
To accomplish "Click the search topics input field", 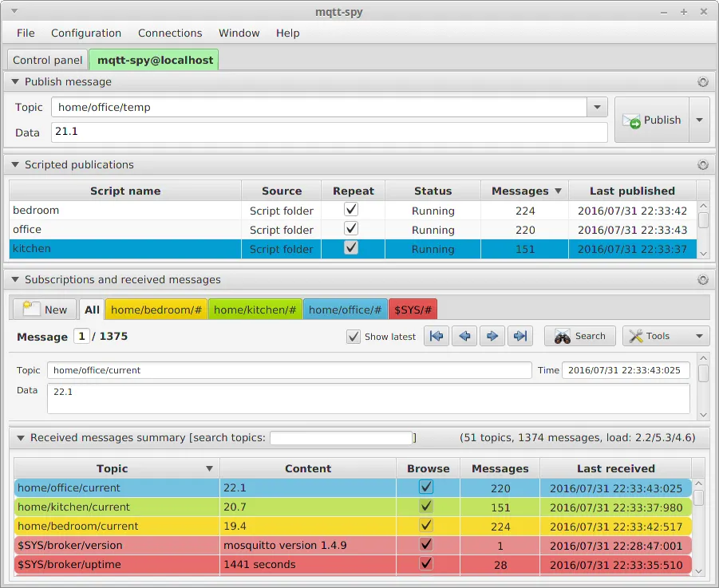I will click(342, 438).
